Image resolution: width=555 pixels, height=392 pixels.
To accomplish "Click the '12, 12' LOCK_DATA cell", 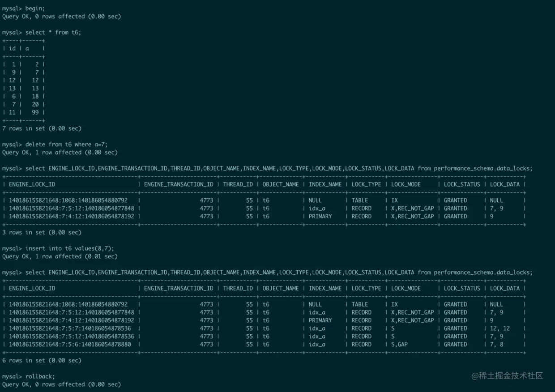I will [500, 328].
